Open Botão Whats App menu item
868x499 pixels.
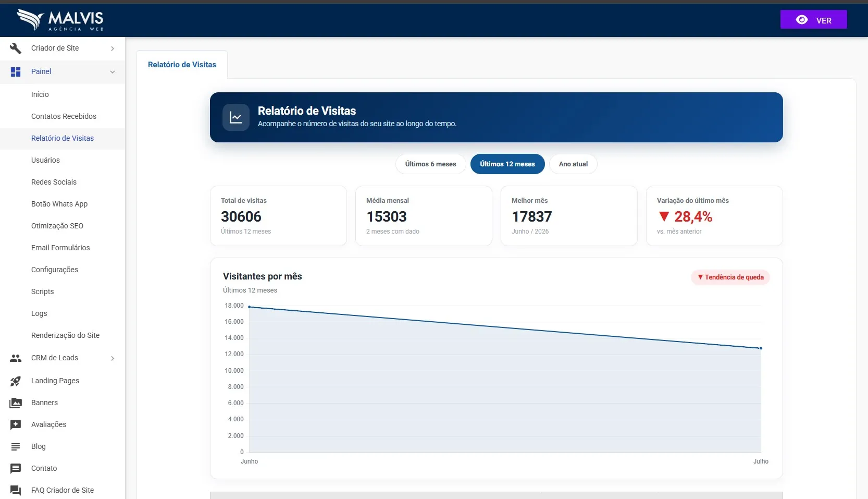point(63,204)
